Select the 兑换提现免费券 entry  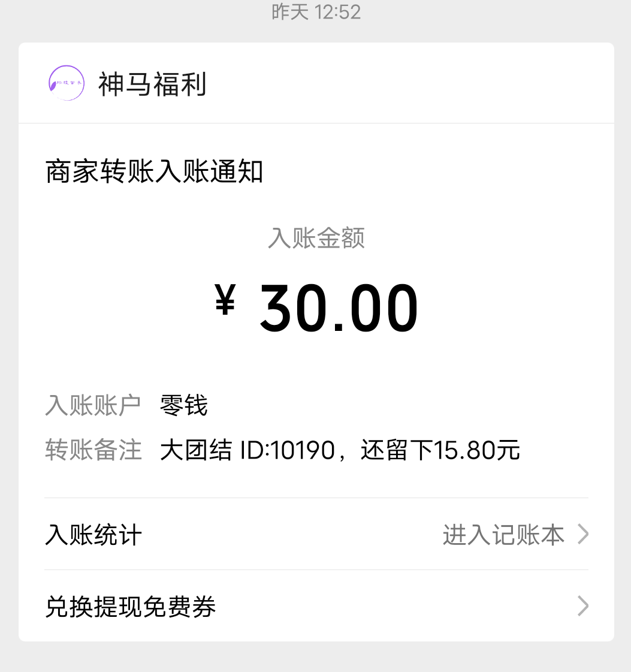coord(131,606)
